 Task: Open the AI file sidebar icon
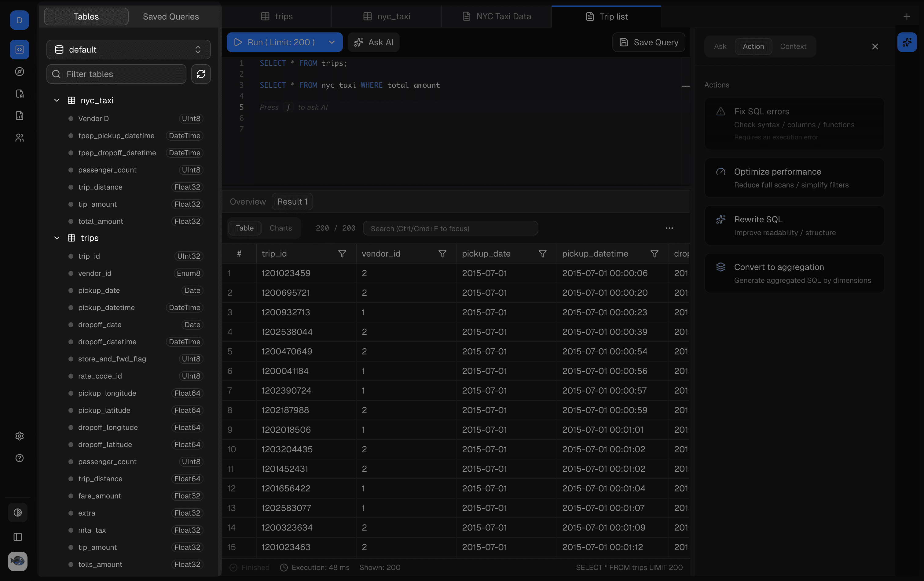(19, 94)
